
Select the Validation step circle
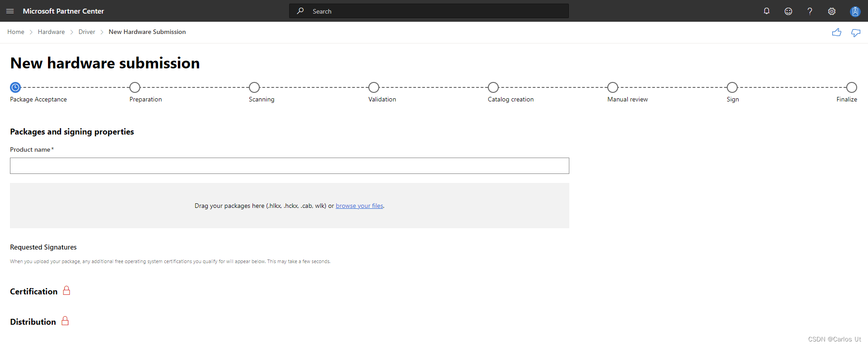(x=374, y=87)
